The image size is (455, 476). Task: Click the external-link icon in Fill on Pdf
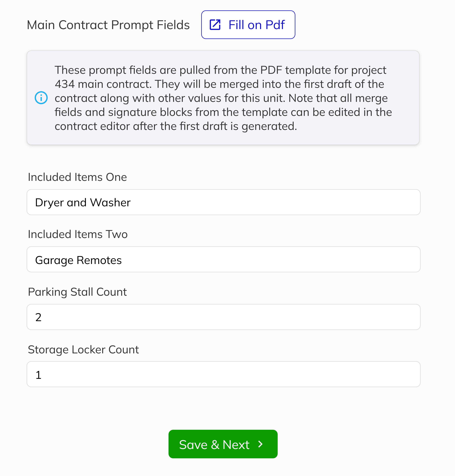pos(215,25)
